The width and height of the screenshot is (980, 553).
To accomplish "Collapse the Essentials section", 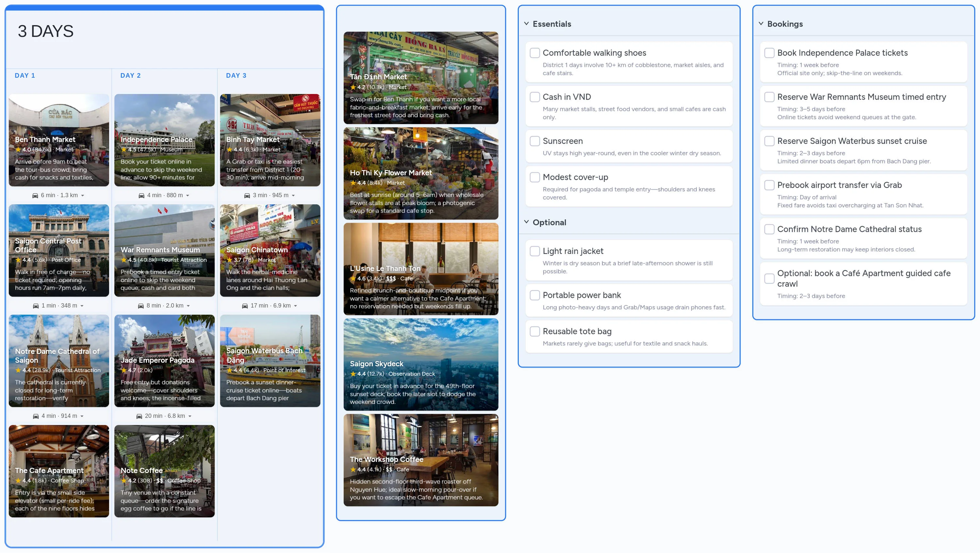I will 527,24.
